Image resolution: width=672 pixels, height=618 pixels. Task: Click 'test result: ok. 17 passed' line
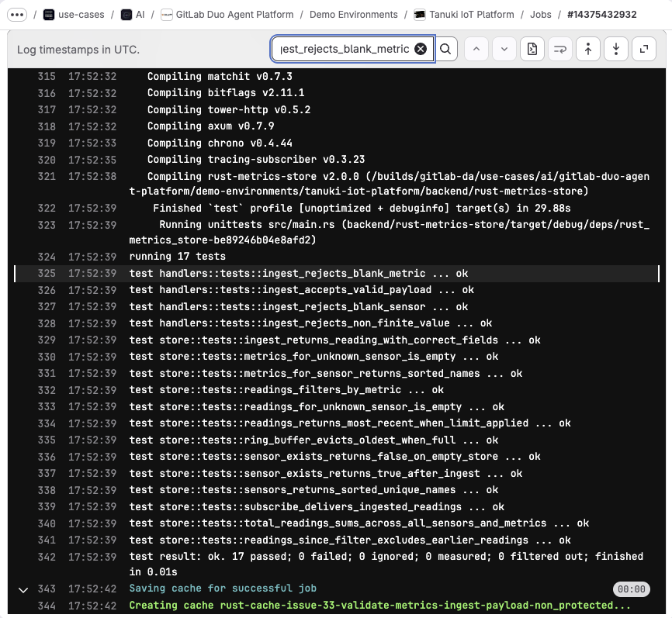coord(386,564)
